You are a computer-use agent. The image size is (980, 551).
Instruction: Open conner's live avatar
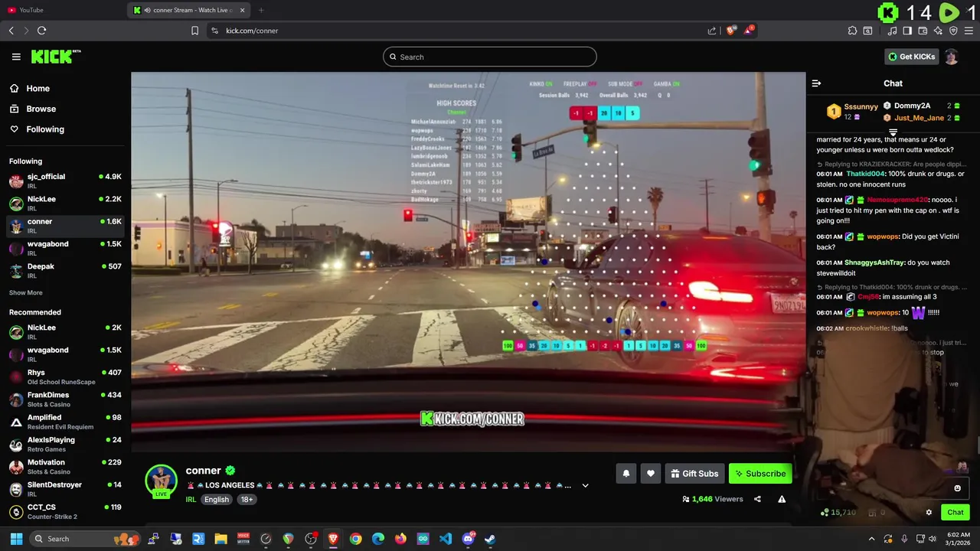point(161,481)
